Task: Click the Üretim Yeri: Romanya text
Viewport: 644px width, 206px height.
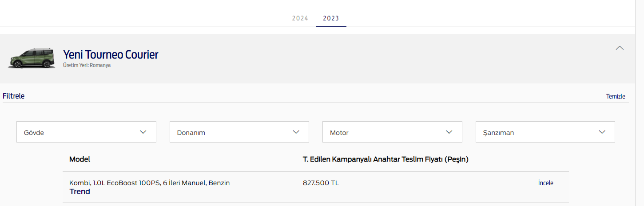Action: 87,65
